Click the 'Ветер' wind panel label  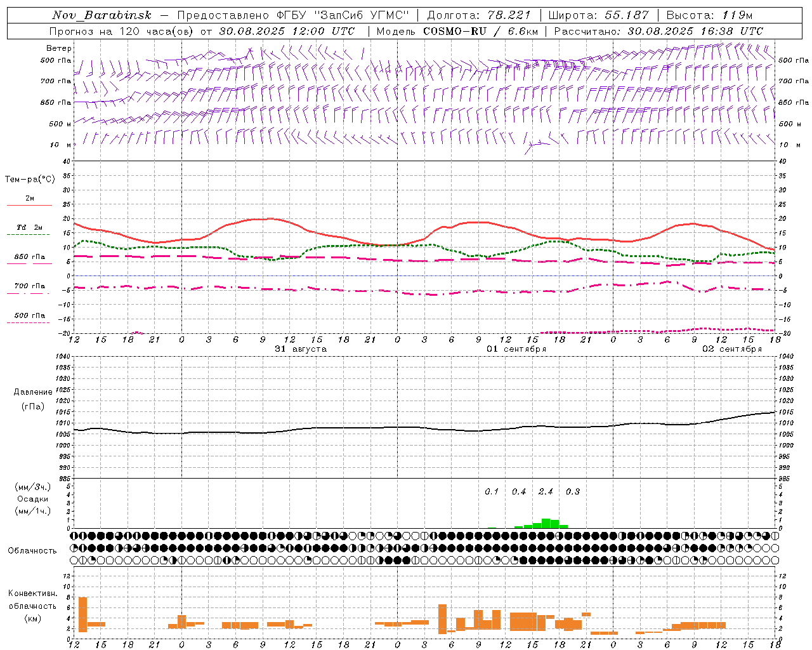click(x=59, y=48)
